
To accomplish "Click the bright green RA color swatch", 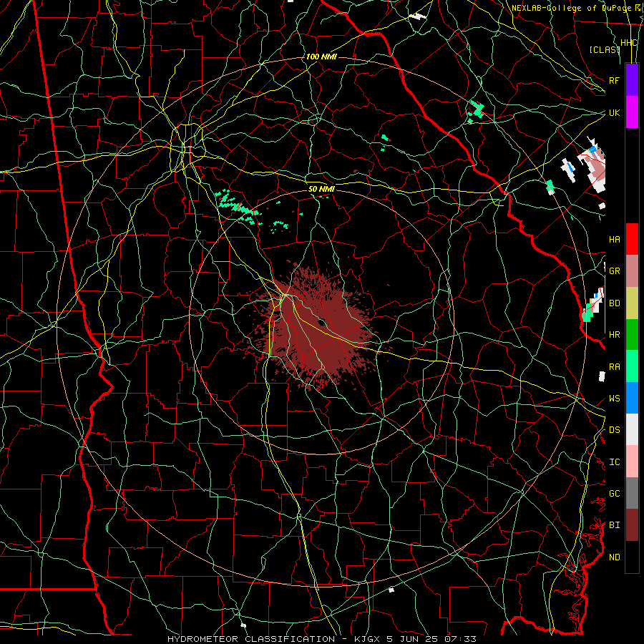I will coord(632,366).
